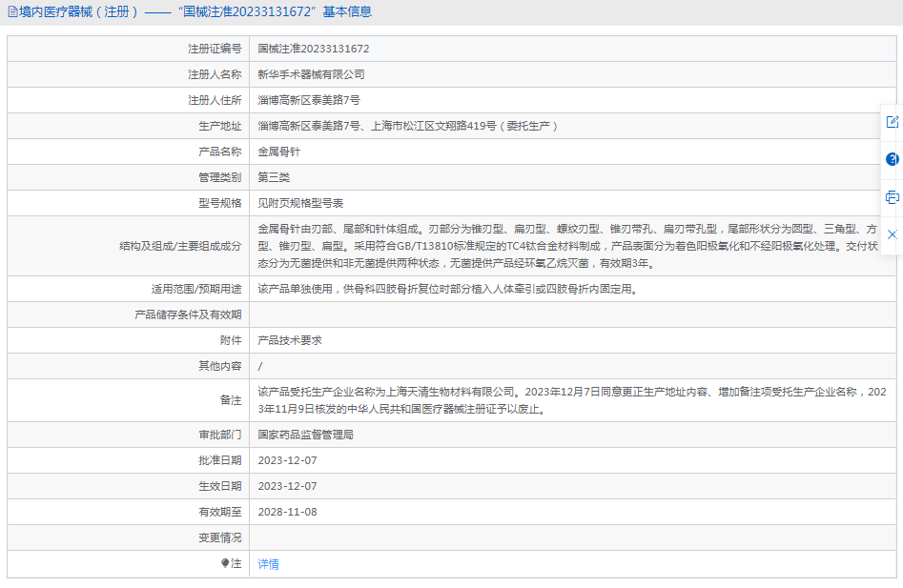Open the 详情 link
The width and height of the screenshot is (903, 588).
point(268,564)
